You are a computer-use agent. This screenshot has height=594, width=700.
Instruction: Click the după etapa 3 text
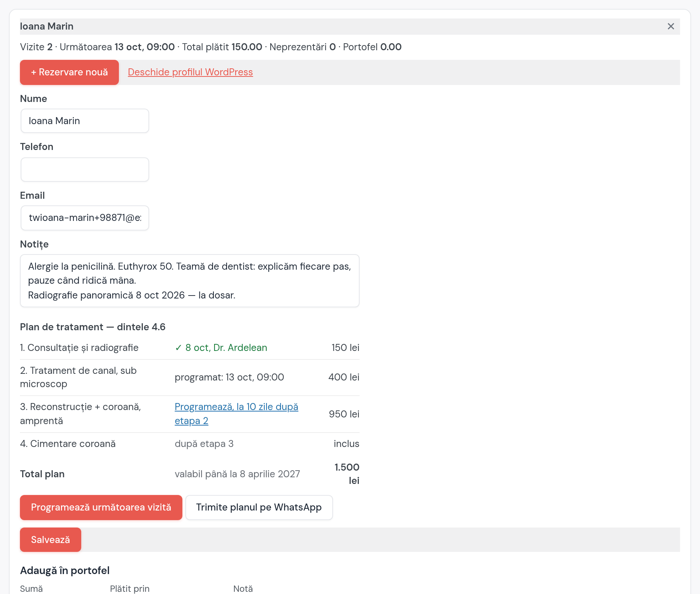click(204, 444)
